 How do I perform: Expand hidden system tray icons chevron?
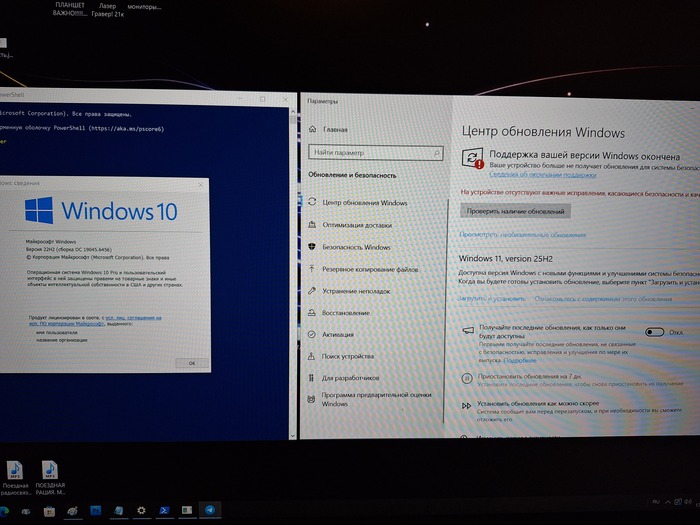(x=668, y=502)
